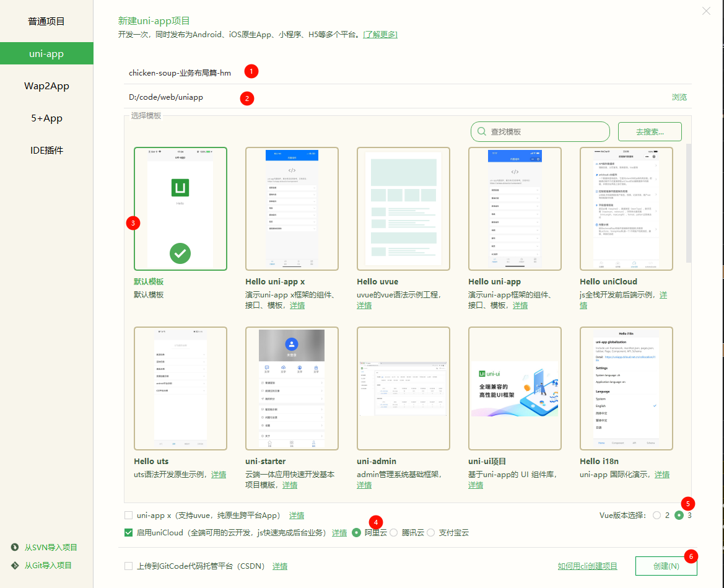
Task: Open the 了解更多 link
Action: click(x=380, y=35)
